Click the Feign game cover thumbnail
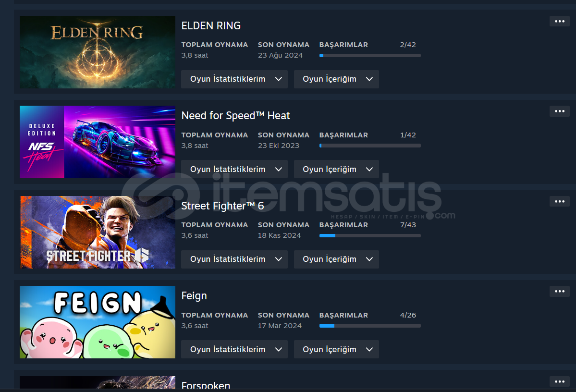This screenshot has width=576, height=392. (x=98, y=322)
